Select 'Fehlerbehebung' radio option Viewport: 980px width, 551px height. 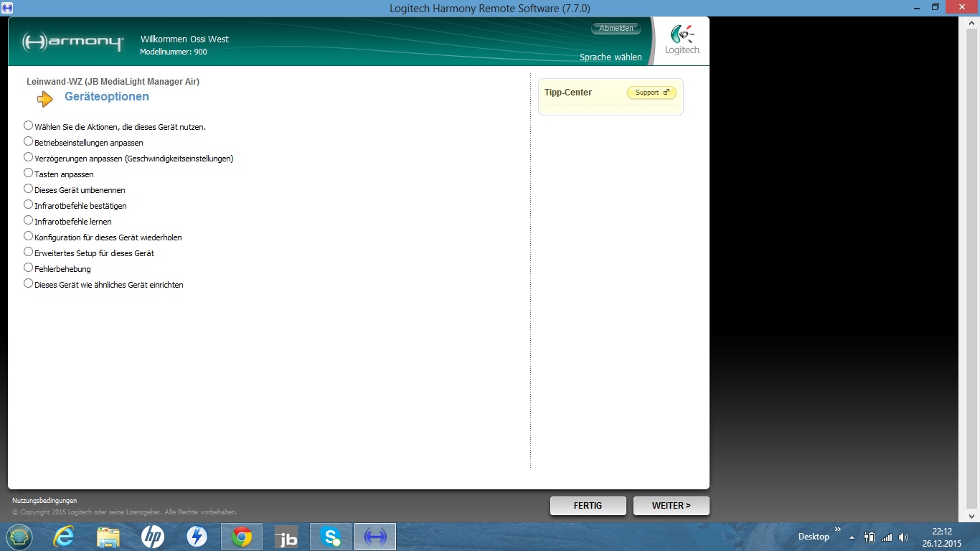pos(29,268)
